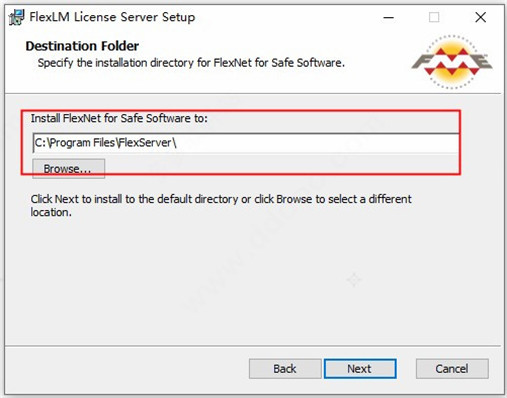The image size is (507, 398).
Task: Click the FME logo in the header
Action: point(452,62)
